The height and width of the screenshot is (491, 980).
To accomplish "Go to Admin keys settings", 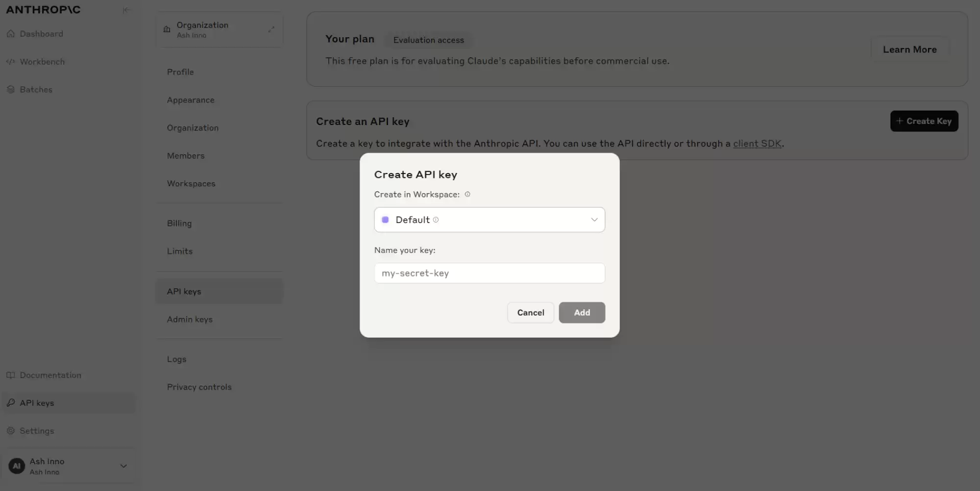I will tap(190, 319).
